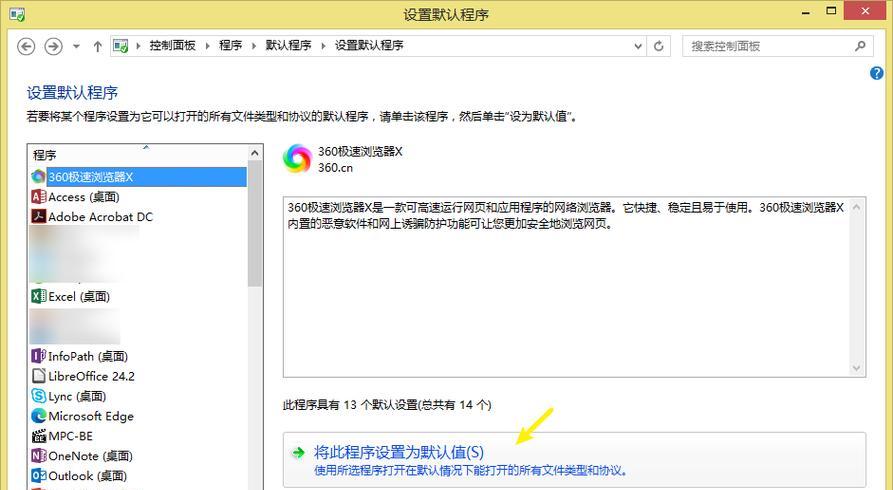
Task: Click the MPC-BE clapperboard icon
Action: click(38, 436)
